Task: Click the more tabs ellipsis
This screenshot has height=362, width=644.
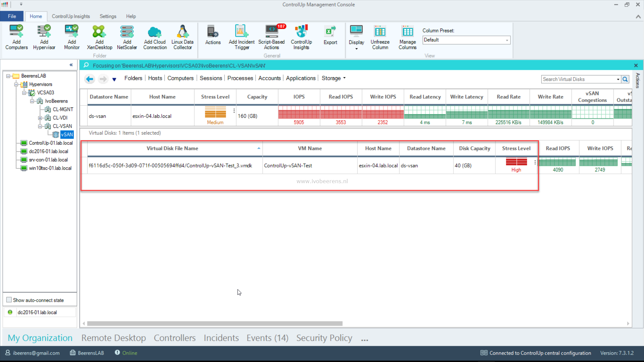Action: tap(365, 340)
